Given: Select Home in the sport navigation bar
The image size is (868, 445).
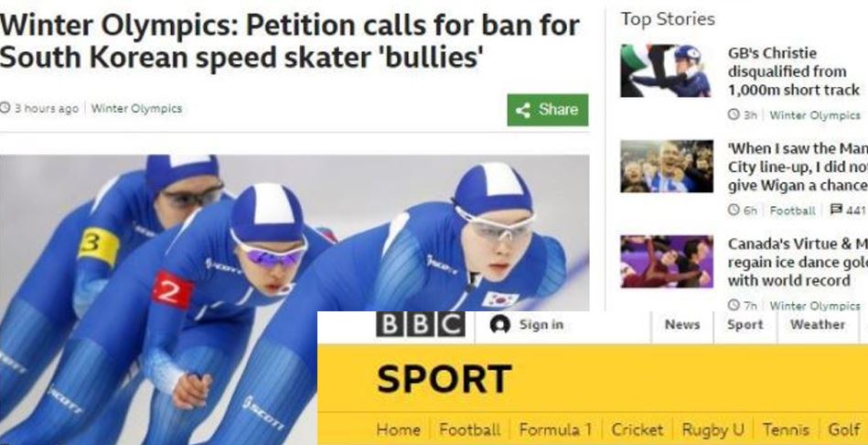Looking at the screenshot, I should [x=398, y=429].
